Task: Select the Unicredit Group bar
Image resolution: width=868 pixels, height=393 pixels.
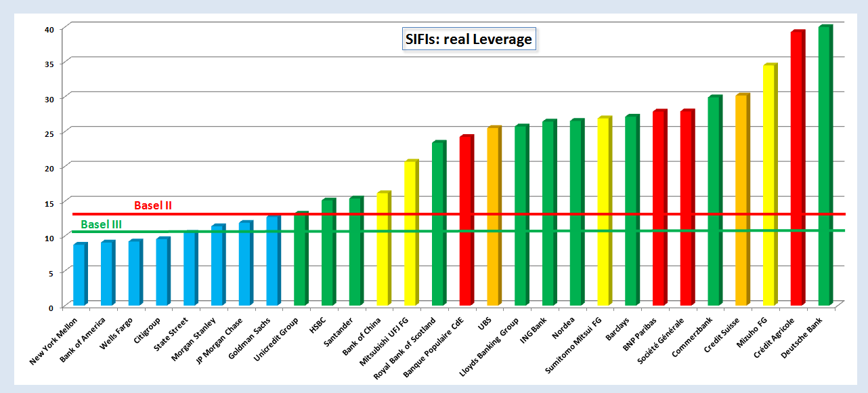Action: (301, 258)
